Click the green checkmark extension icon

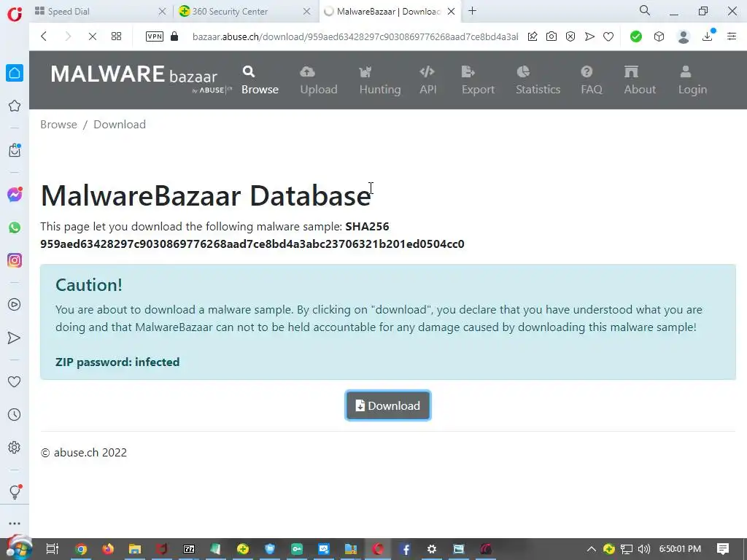[x=635, y=36]
